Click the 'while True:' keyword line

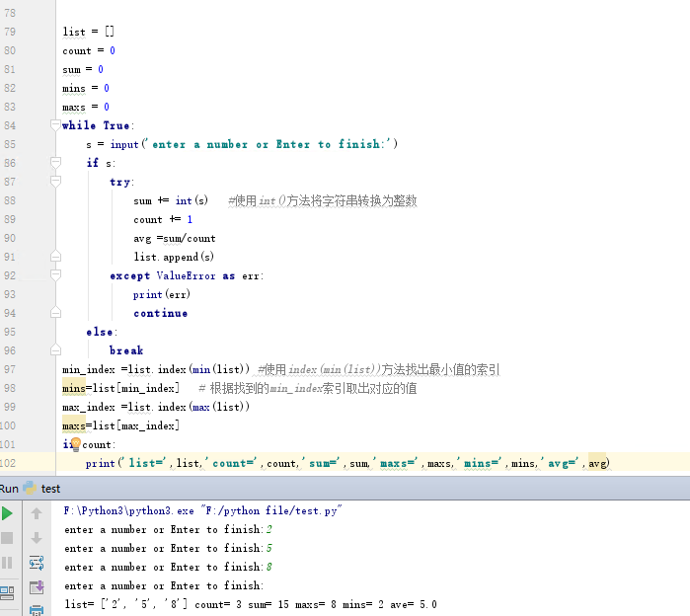(x=98, y=125)
